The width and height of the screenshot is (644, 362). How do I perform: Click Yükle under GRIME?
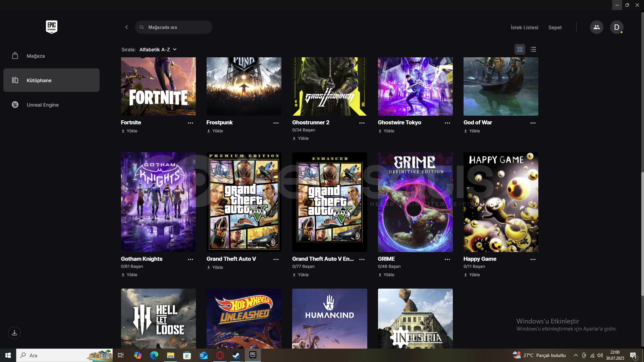tap(386, 275)
